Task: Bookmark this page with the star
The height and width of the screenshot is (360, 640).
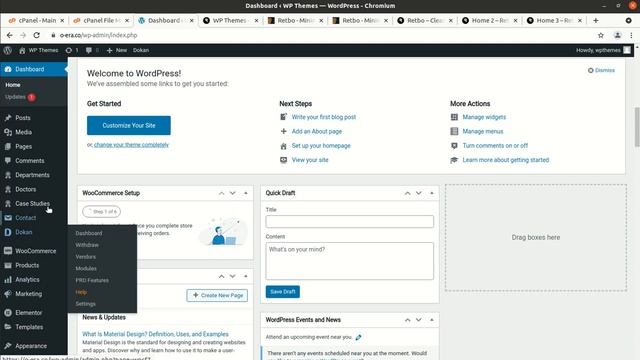Action: click(x=601, y=35)
